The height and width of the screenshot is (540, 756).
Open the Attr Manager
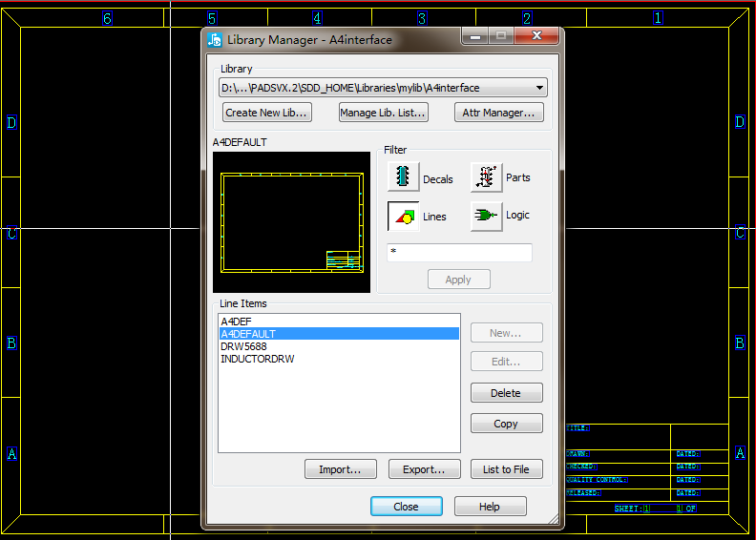coord(499,113)
